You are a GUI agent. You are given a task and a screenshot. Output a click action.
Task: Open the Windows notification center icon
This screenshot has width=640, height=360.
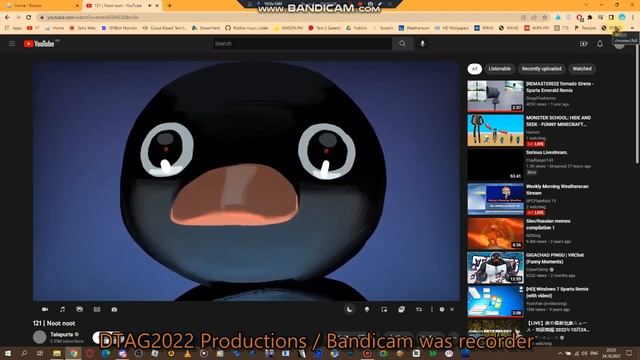pos(629,353)
